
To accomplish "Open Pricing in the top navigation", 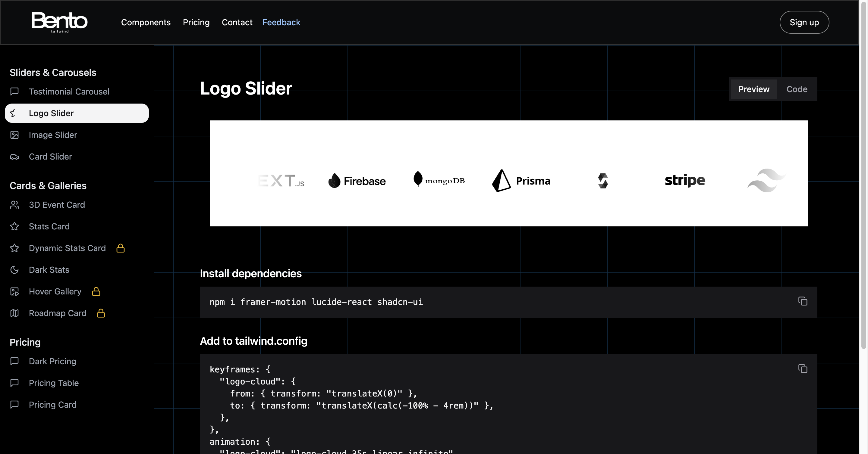I will [x=196, y=22].
